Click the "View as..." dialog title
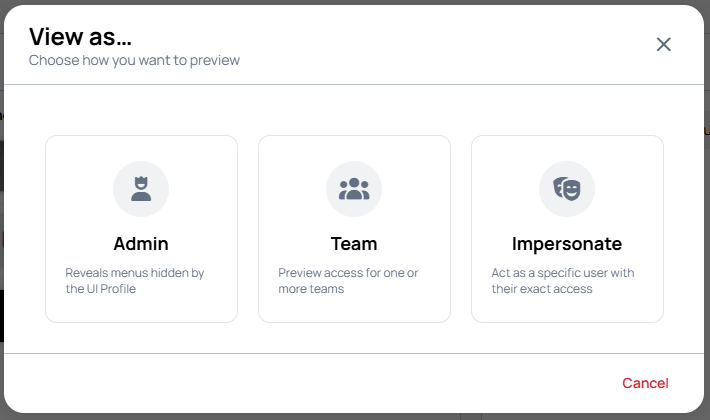The height and width of the screenshot is (420, 710). click(80, 37)
